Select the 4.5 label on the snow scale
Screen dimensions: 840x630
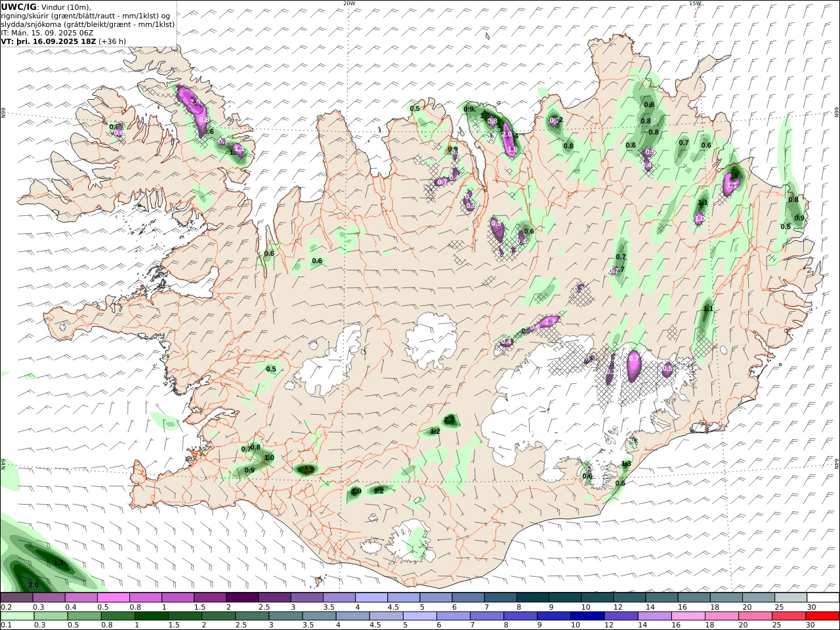[394, 607]
